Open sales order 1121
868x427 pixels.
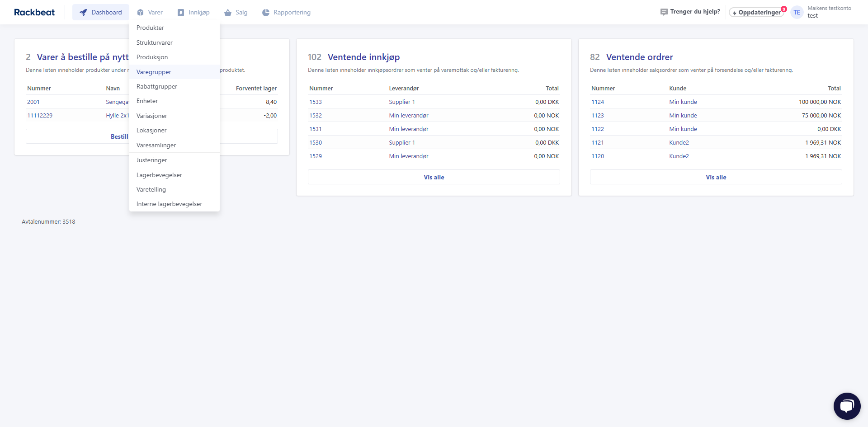pos(598,143)
